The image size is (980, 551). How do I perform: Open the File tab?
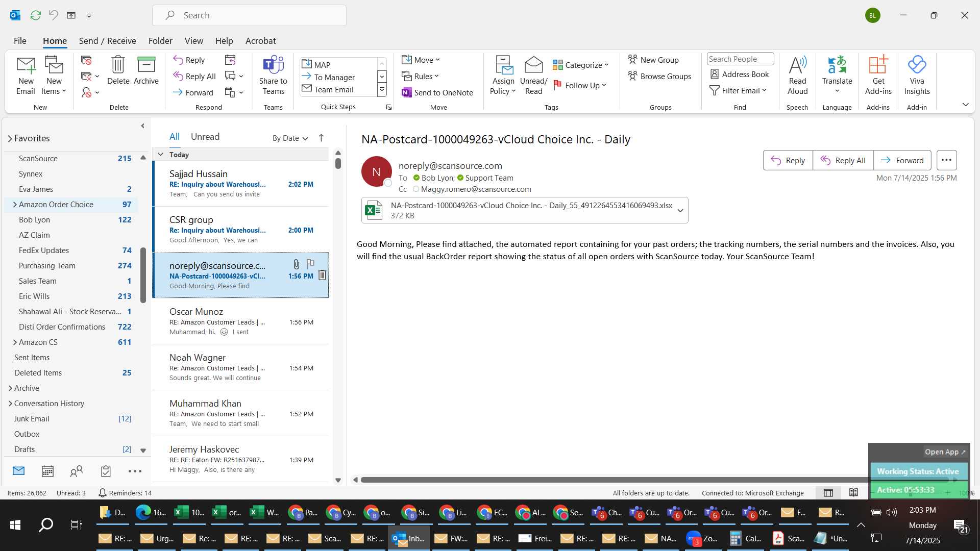(x=20, y=41)
